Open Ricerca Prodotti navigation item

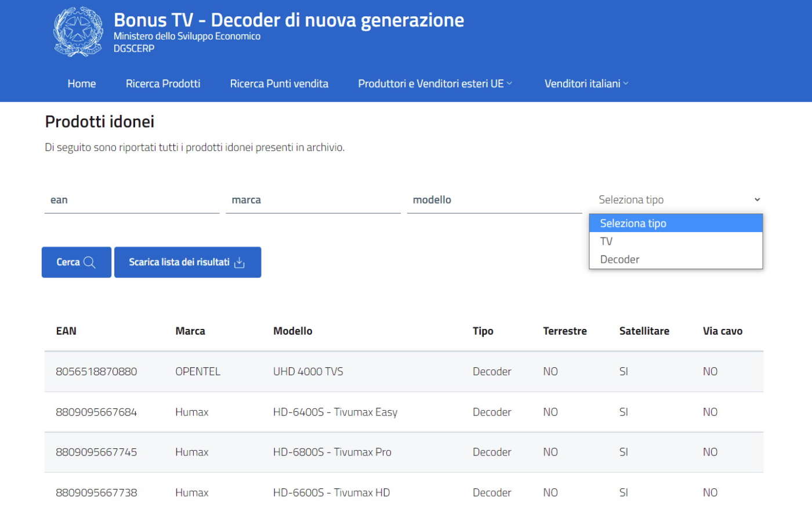point(163,84)
